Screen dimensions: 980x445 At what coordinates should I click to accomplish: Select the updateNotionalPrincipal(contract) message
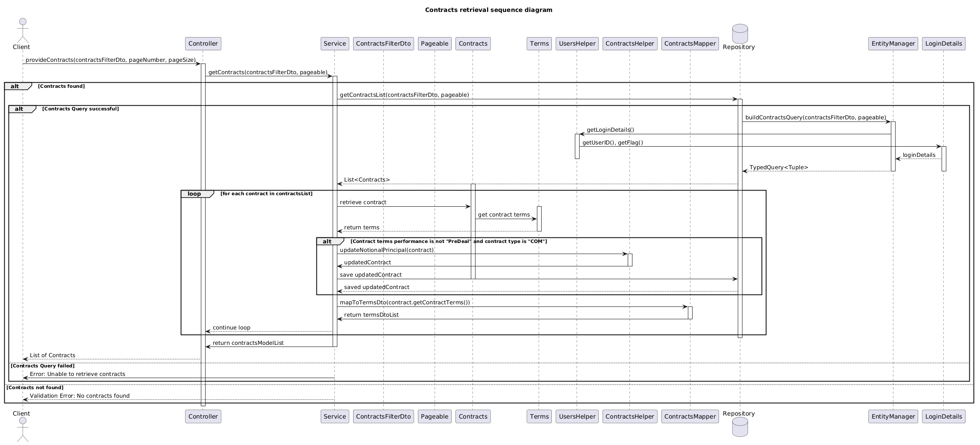click(386, 250)
